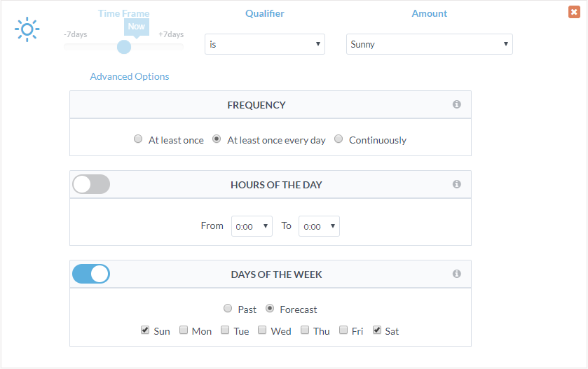Click the Frequency info icon
588x369 pixels.
(x=457, y=104)
